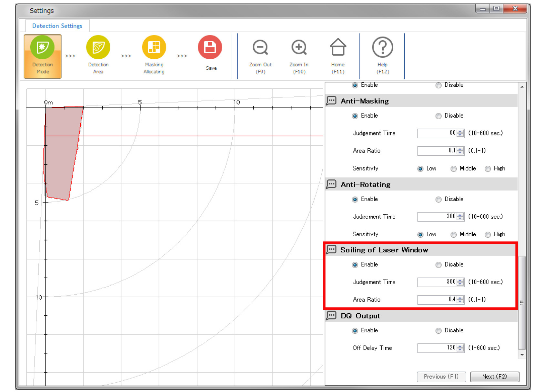
Task: Set Anti-Rotating sensitivity to High
Action: tap(488, 235)
